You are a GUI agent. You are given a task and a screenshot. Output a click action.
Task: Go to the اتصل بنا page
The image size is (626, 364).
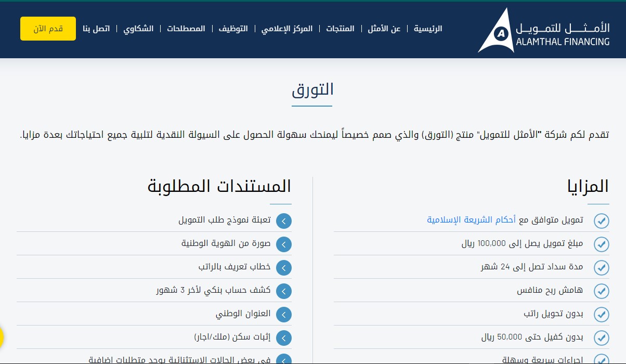coord(96,29)
